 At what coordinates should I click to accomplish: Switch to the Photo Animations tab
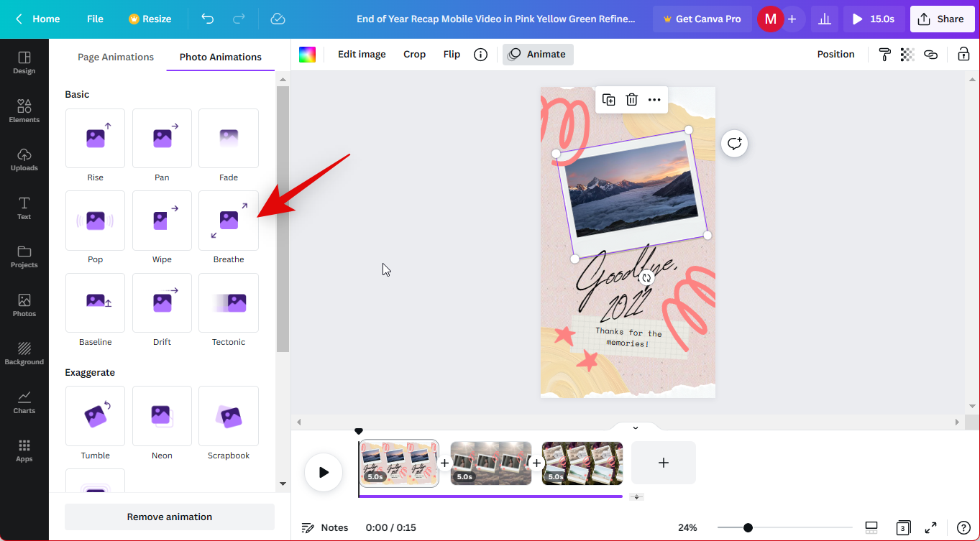pyautogui.click(x=221, y=57)
